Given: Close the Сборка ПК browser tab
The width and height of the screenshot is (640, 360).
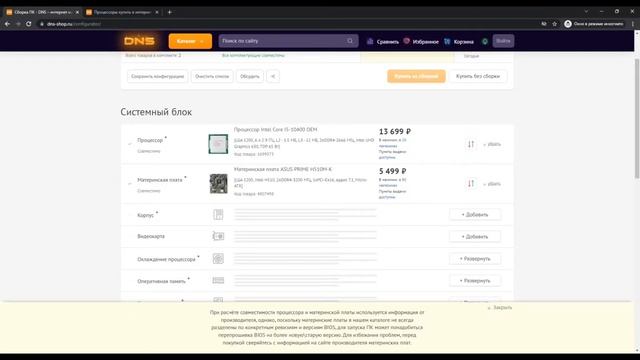Looking at the screenshot, I should pyautogui.click(x=77, y=12).
